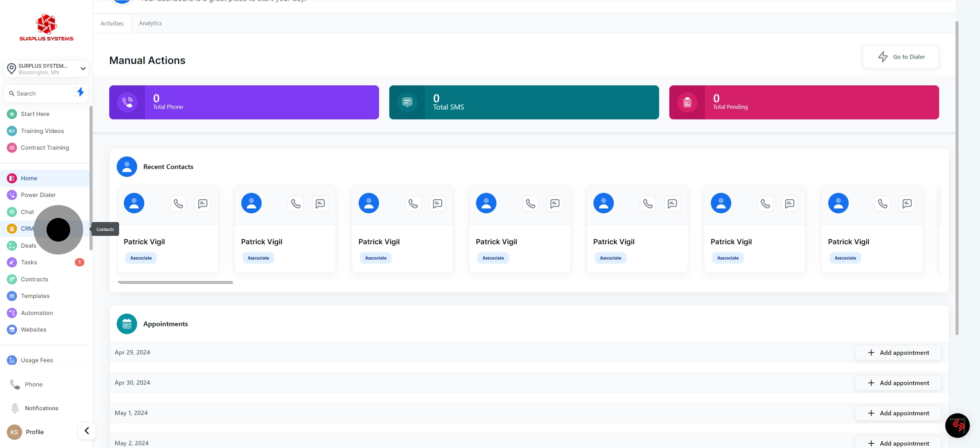Click the Total Phone card icon
Screen dimensions: 980x448
point(127,102)
